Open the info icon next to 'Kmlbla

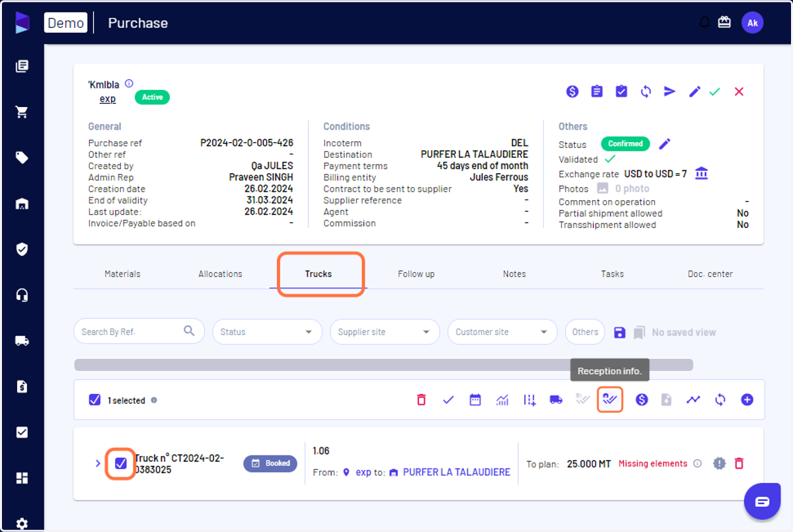(x=129, y=83)
